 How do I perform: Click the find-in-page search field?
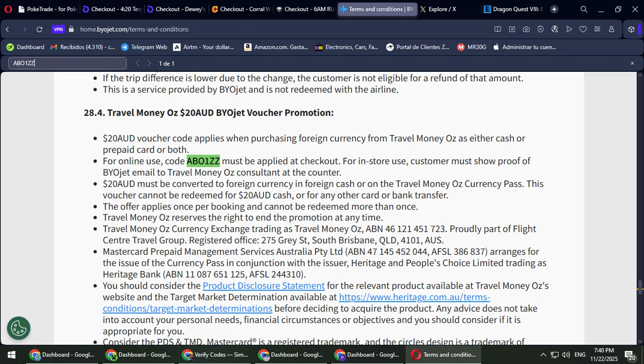[67, 63]
